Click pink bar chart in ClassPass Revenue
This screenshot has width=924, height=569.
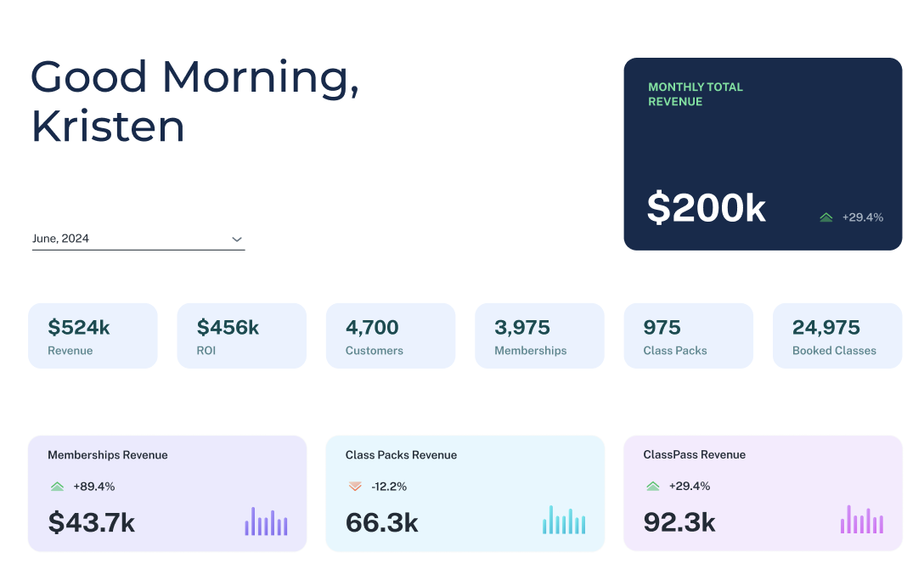click(861, 520)
